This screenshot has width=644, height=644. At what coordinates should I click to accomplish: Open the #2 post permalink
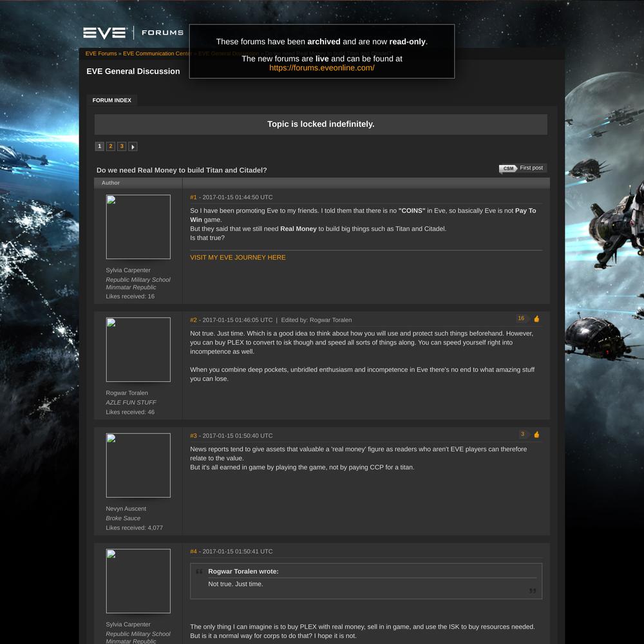click(193, 320)
